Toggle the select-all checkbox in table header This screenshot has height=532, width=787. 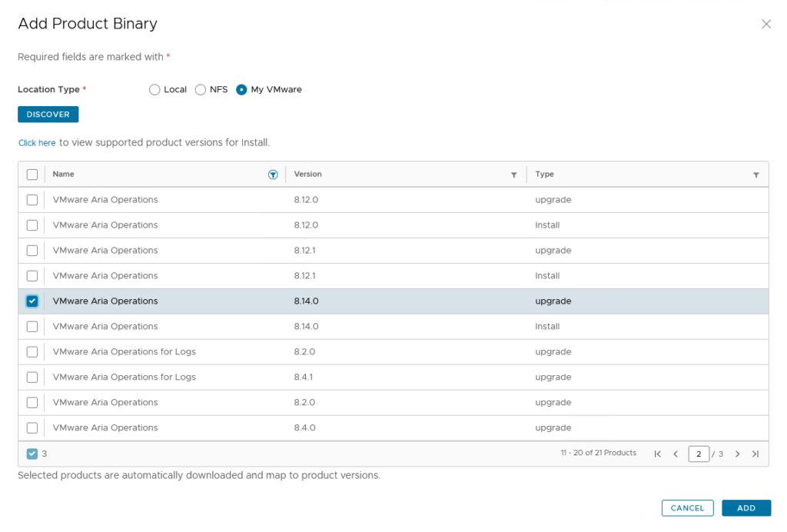coord(32,175)
